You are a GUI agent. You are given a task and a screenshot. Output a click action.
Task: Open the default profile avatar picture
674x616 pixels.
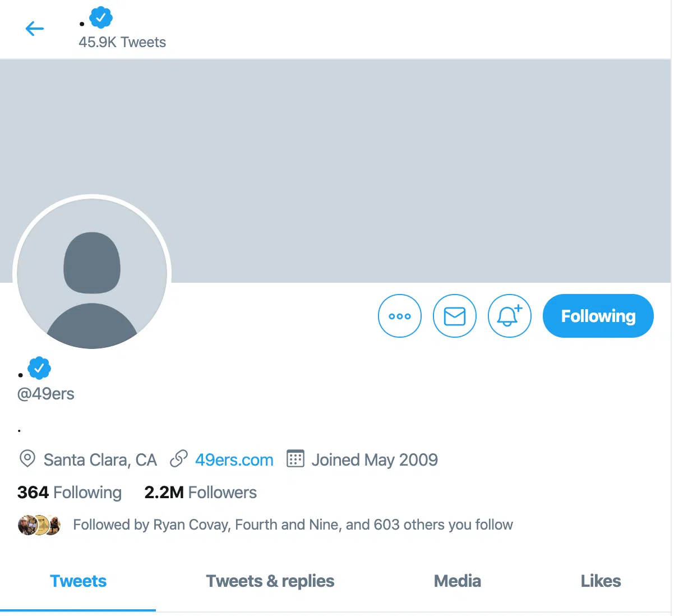click(92, 274)
